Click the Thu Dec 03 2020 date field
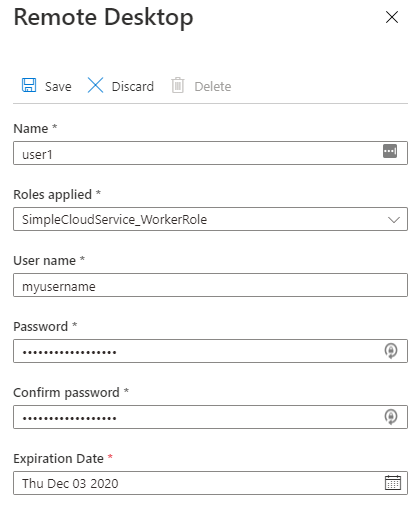This screenshot has height=516, width=418. click(210, 483)
